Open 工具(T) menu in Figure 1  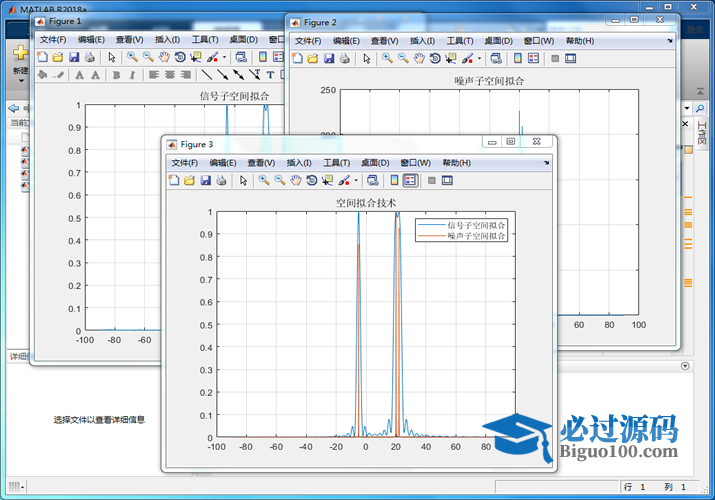coord(205,40)
